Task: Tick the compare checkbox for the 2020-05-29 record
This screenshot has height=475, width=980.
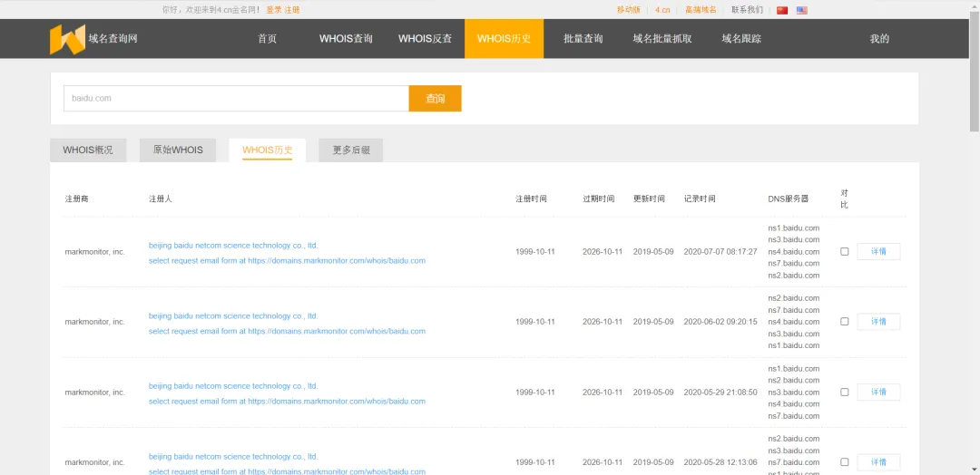Action: coord(844,393)
